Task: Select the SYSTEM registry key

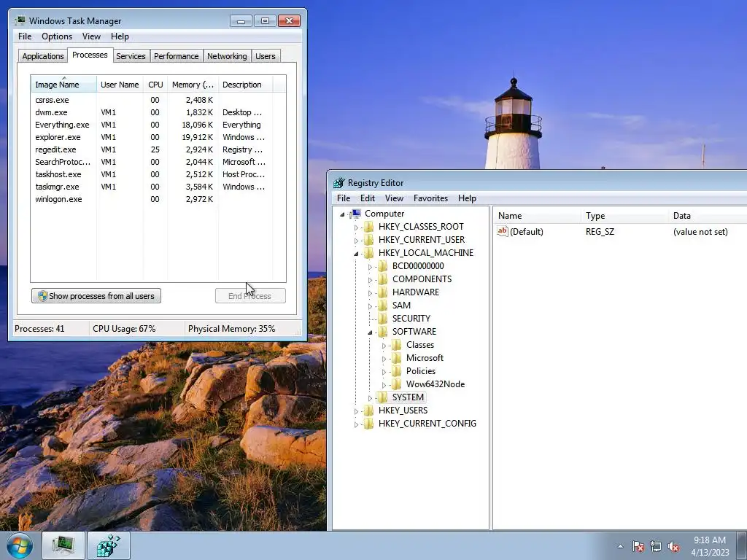Action: coord(408,397)
